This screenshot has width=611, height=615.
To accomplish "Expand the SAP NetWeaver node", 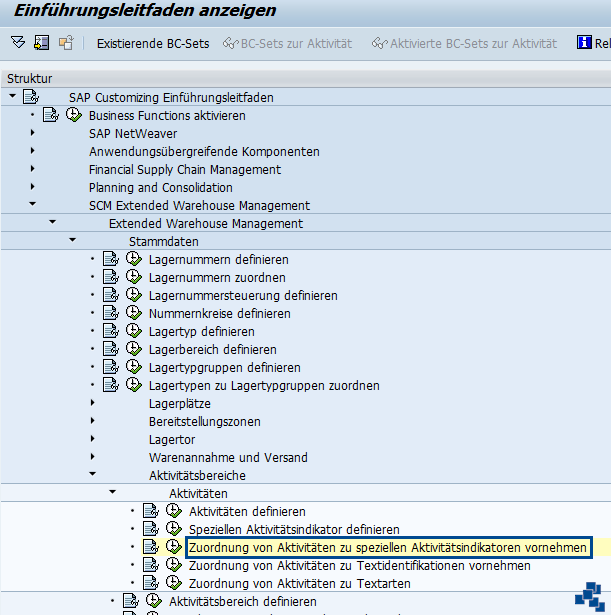I will click(32, 134).
